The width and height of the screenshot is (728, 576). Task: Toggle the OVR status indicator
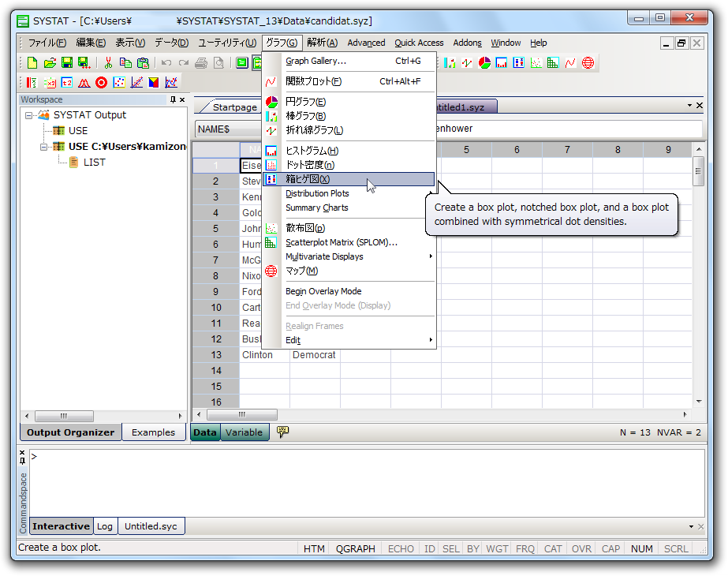coord(581,548)
